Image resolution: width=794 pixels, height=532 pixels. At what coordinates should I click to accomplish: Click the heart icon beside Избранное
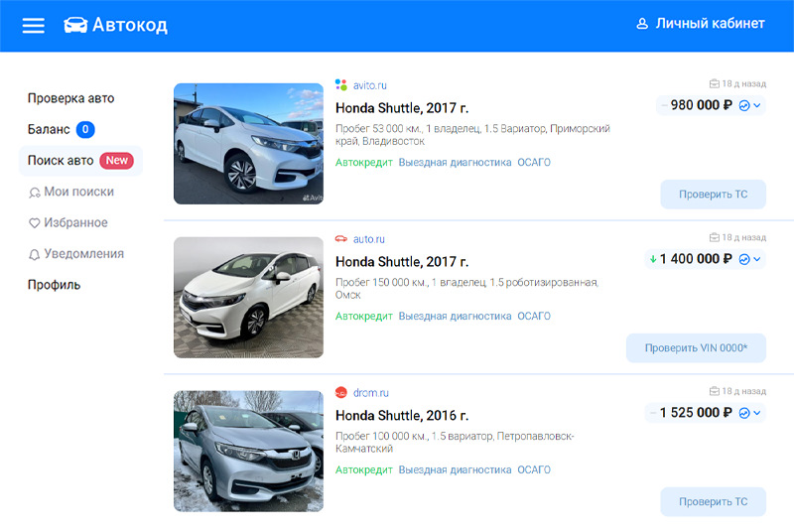point(34,223)
